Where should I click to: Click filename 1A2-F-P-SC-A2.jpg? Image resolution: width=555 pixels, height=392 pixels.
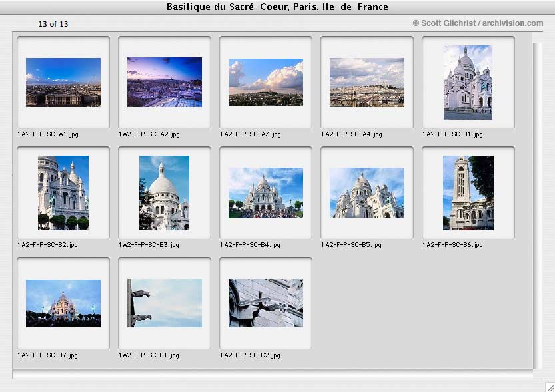pyautogui.click(x=149, y=134)
